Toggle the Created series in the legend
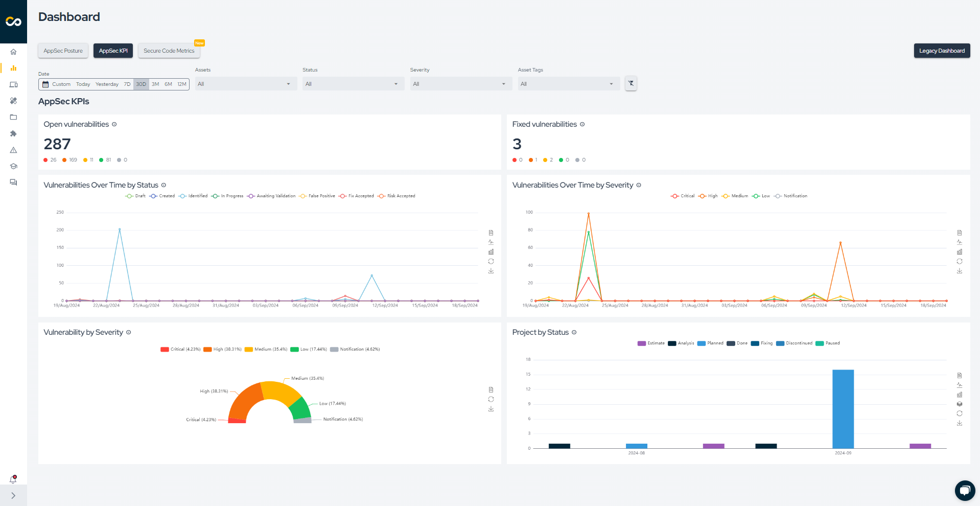 [162, 196]
